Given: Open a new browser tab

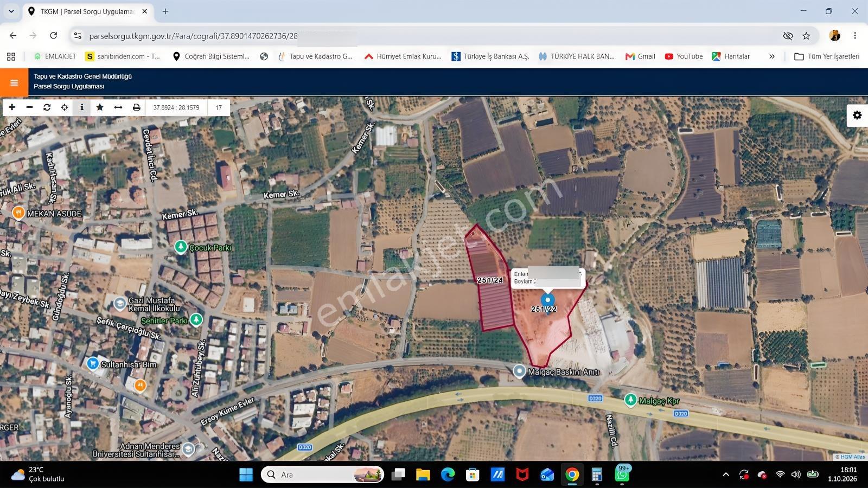Looking at the screenshot, I should (165, 11).
